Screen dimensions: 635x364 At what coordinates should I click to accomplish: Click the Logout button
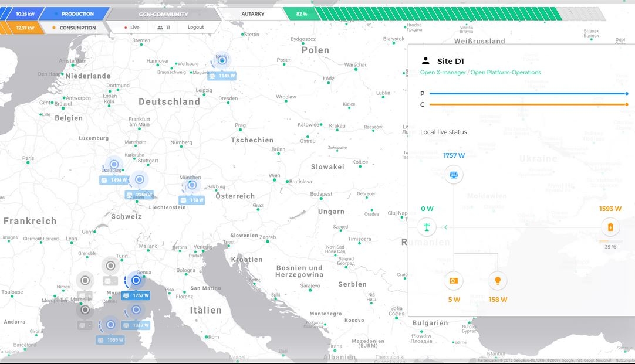(195, 27)
